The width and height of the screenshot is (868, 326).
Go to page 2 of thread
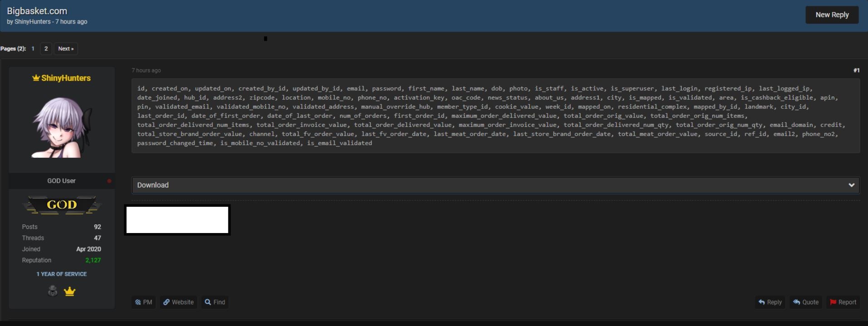[46, 49]
